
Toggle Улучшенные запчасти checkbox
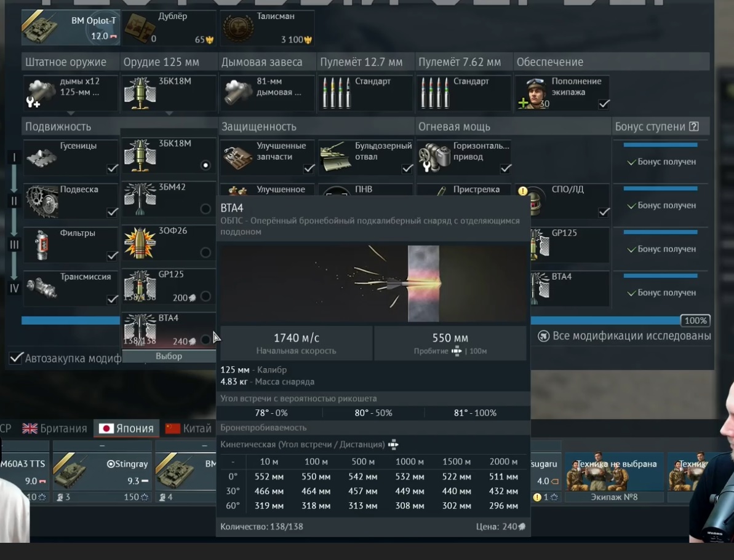[309, 168]
